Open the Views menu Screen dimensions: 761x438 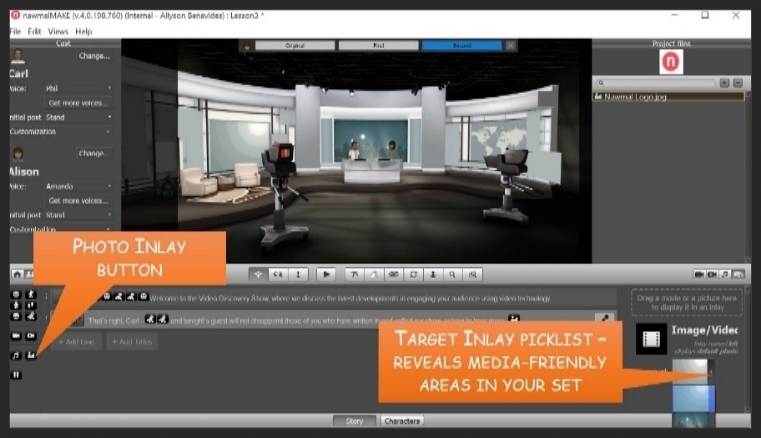tap(58, 32)
